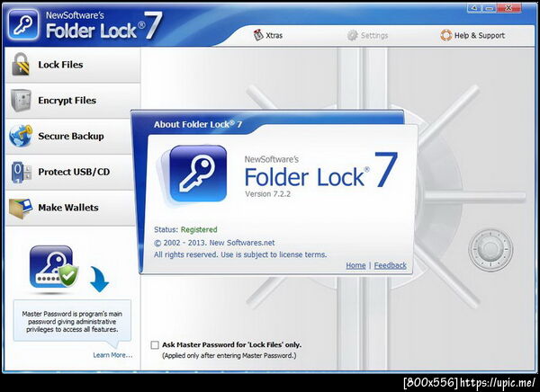Open Settings menu text
This screenshot has height=392, width=540.
coord(374,35)
